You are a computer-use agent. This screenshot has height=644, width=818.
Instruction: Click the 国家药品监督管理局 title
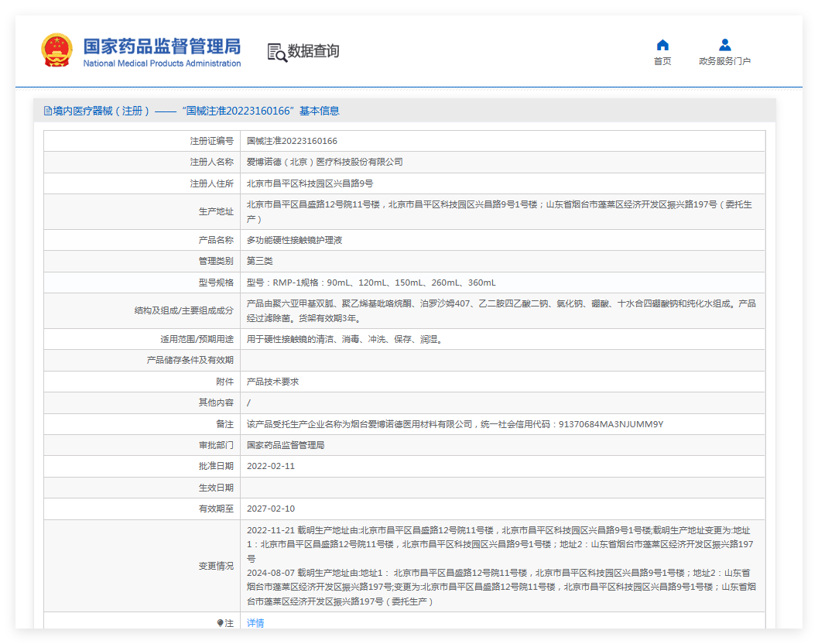pyautogui.click(x=162, y=46)
